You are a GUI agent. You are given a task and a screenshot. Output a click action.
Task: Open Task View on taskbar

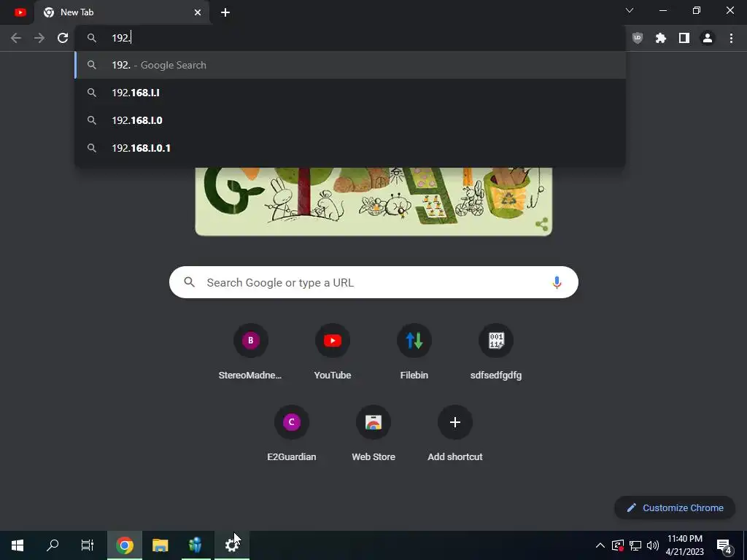coord(88,545)
